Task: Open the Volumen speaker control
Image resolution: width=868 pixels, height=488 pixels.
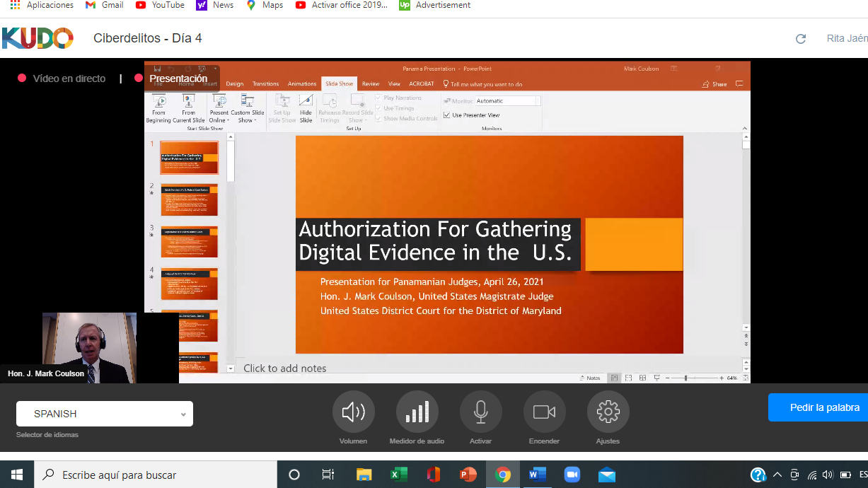Action: [354, 412]
